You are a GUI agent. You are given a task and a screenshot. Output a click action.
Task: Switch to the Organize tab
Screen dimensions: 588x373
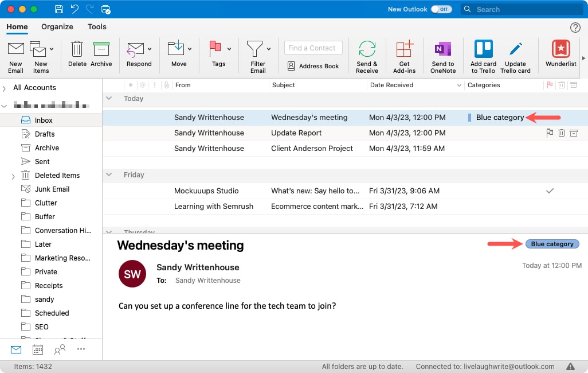(x=57, y=26)
